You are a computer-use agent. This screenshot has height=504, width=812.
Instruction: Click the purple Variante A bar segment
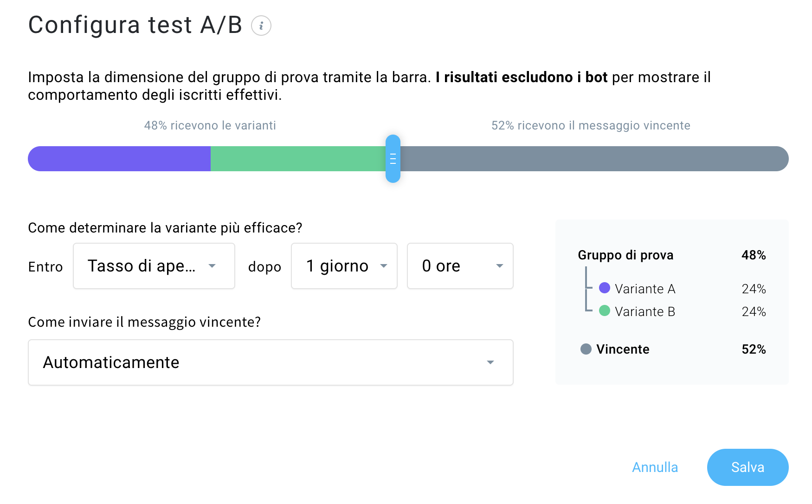point(119,159)
